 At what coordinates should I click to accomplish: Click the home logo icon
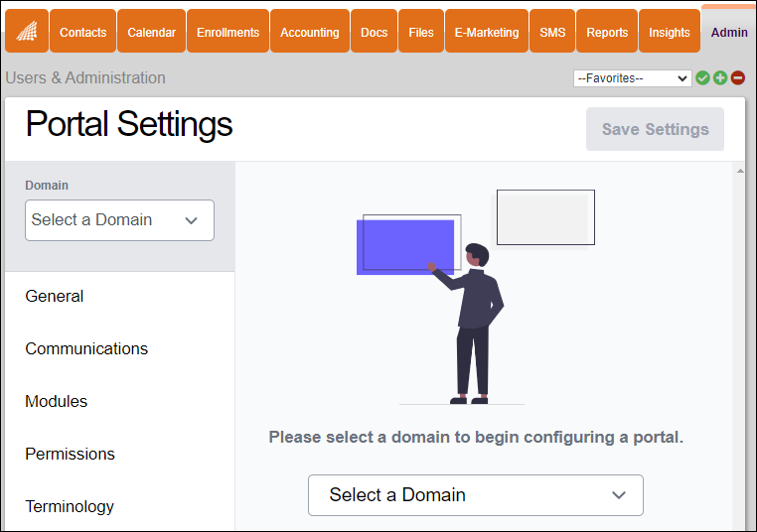click(x=26, y=31)
